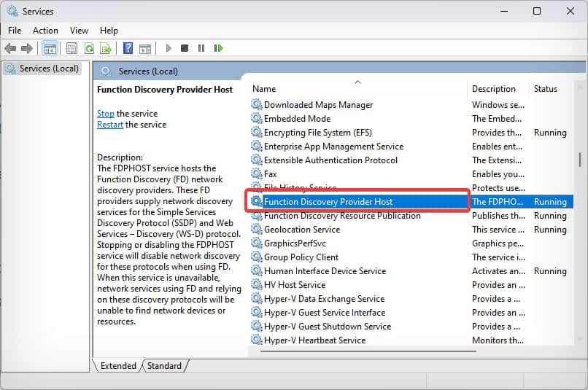Toggle the Show/Hide Action Pane icon

pos(144,48)
